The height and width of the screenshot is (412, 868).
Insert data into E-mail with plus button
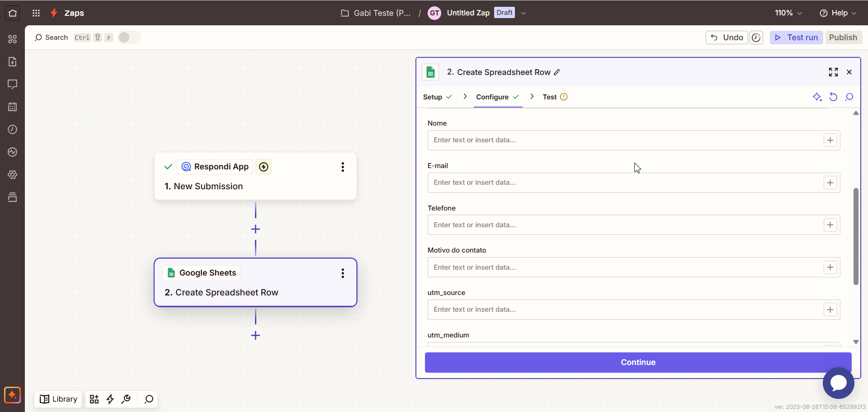click(x=830, y=183)
